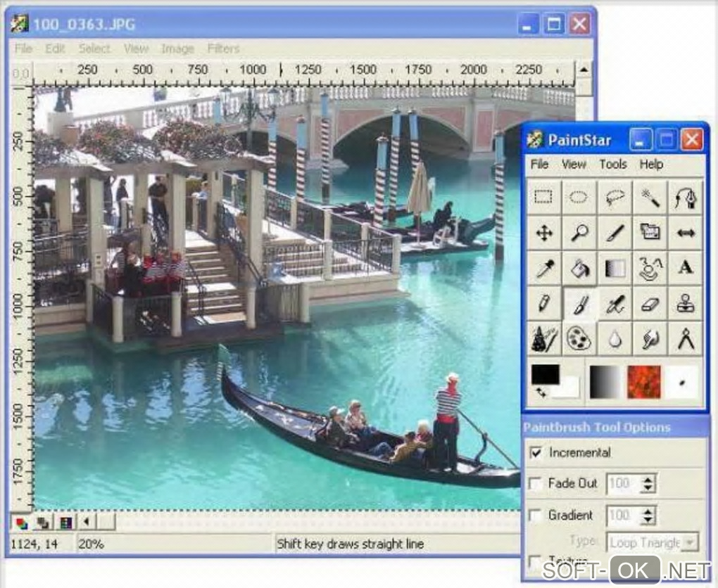Select the Eyedropper color picker tool
The height and width of the screenshot is (588, 718).
coord(543,268)
